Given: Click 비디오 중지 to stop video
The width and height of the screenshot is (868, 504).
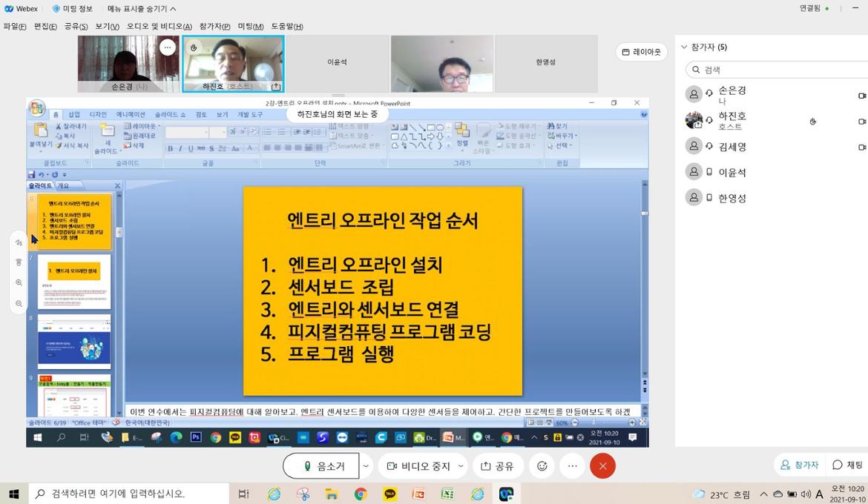Looking at the screenshot, I should pyautogui.click(x=418, y=465).
